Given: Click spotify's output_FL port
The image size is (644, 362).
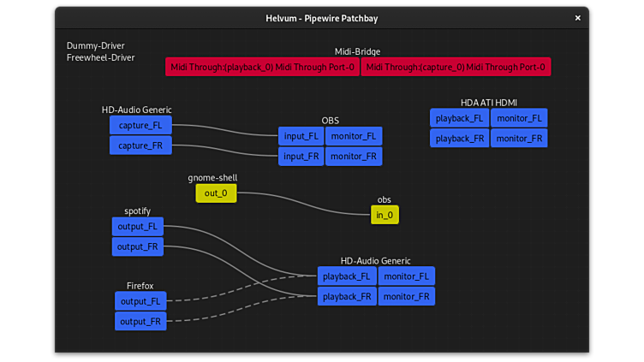Looking at the screenshot, I should click(x=137, y=226).
